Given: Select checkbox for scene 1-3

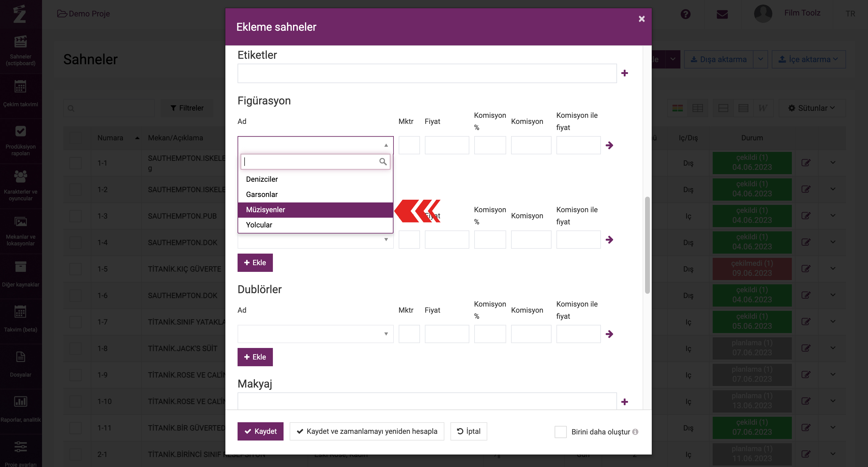Looking at the screenshot, I should point(75,216).
